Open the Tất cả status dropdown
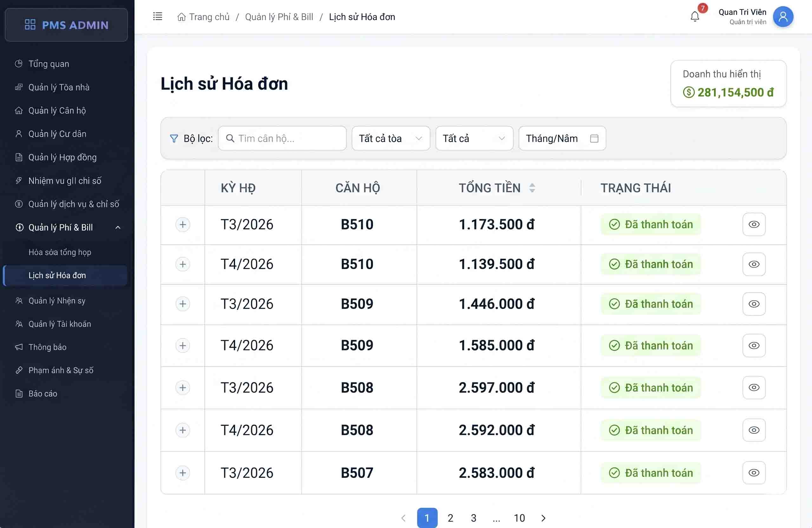Image resolution: width=812 pixels, height=528 pixels. click(474, 138)
